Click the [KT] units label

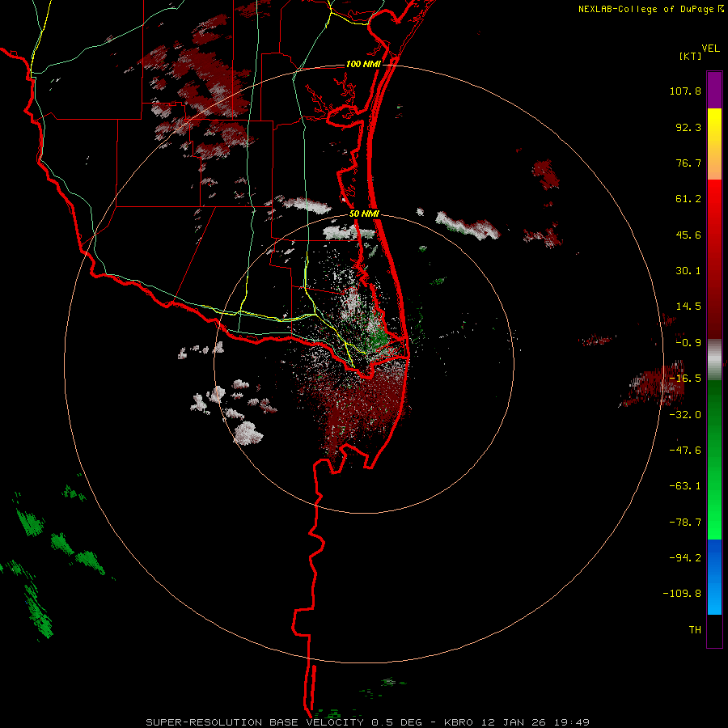[690, 56]
